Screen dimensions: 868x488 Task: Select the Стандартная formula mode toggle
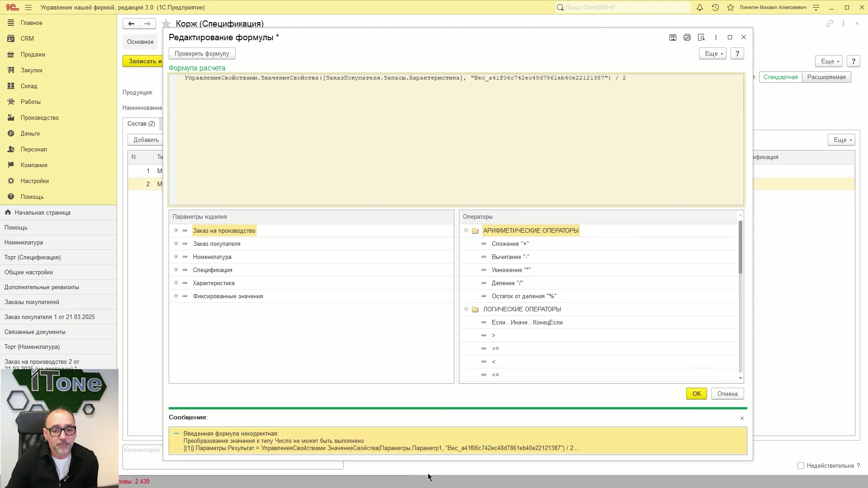(780, 77)
